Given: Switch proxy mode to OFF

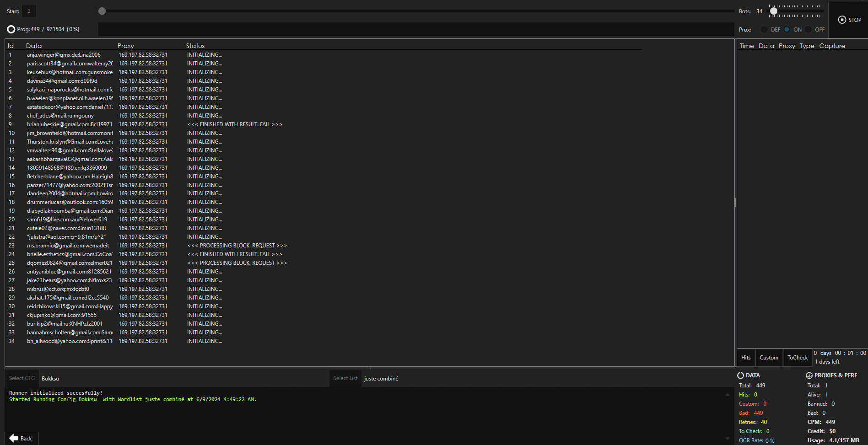Looking at the screenshot, I should coord(809,30).
